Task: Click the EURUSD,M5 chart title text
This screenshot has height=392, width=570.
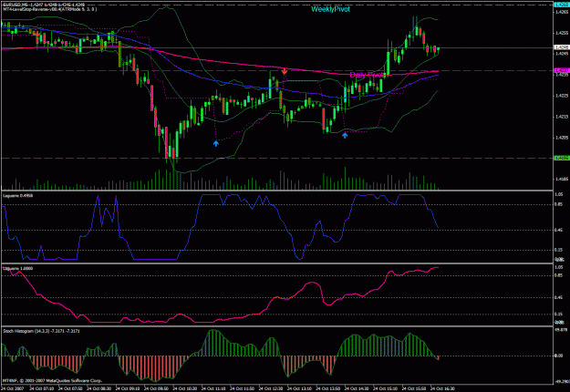Action: pyautogui.click(x=44, y=5)
